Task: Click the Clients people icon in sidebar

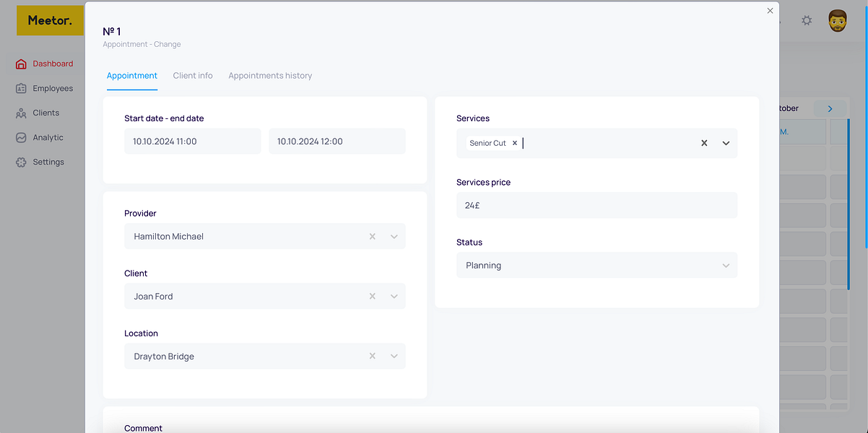Action: pos(21,113)
